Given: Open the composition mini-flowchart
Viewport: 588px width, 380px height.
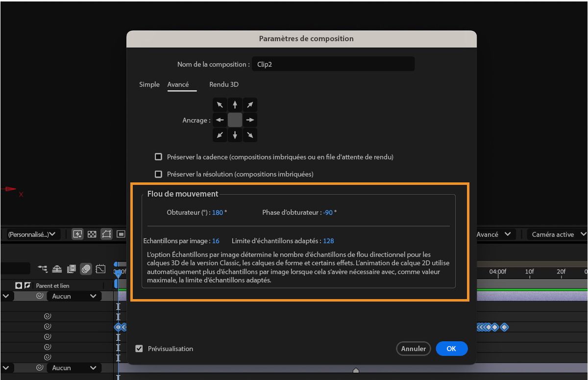Looking at the screenshot, I should point(43,269).
